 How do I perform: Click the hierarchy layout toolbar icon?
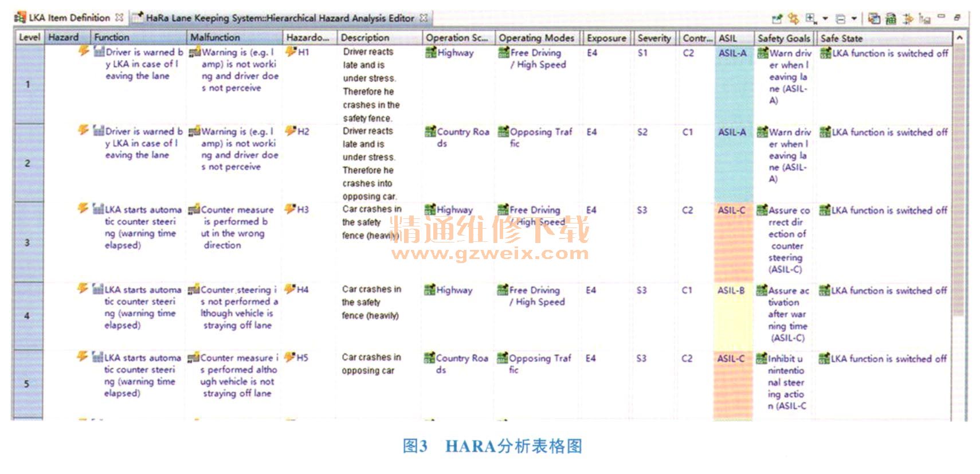[924, 19]
